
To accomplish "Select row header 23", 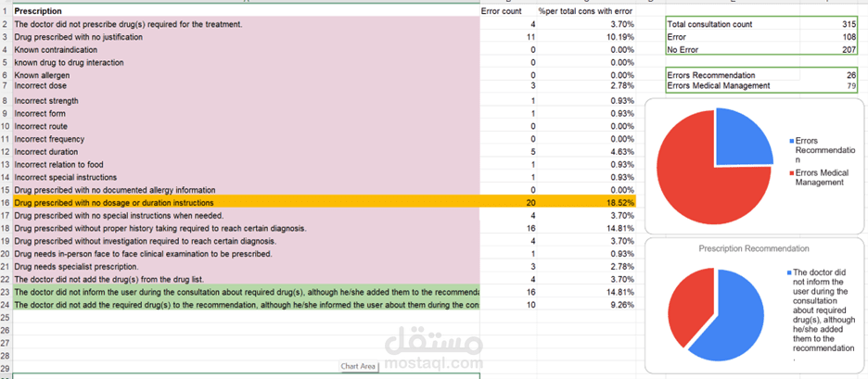I will click(6, 292).
